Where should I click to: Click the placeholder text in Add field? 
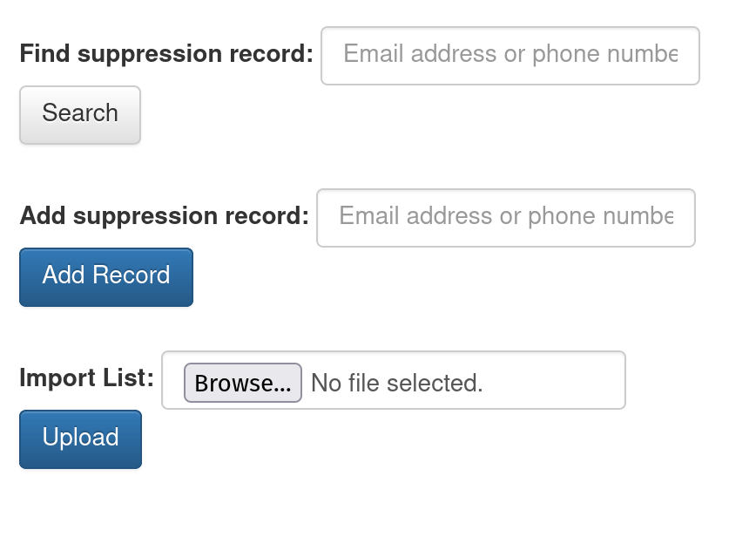(505, 217)
